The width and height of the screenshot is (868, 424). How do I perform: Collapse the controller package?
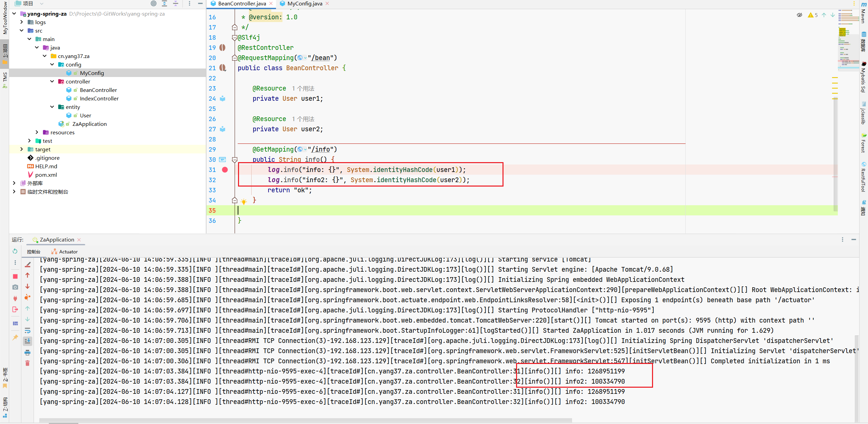point(52,81)
